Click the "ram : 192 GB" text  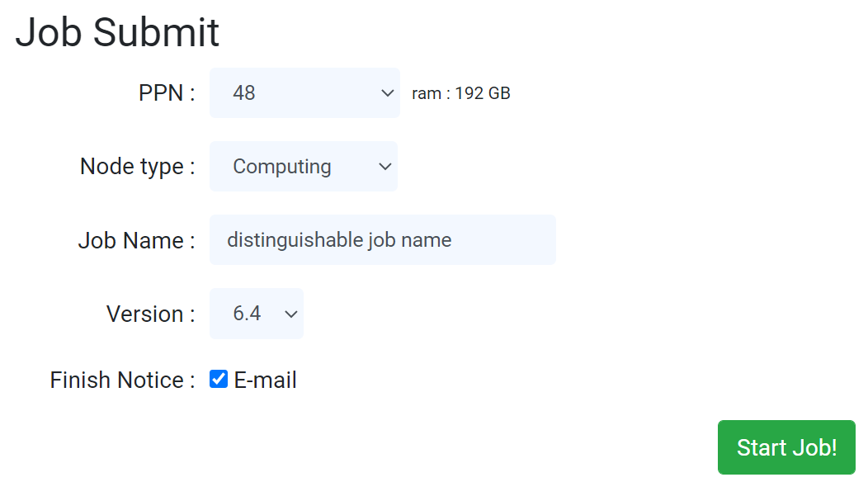[x=461, y=93]
